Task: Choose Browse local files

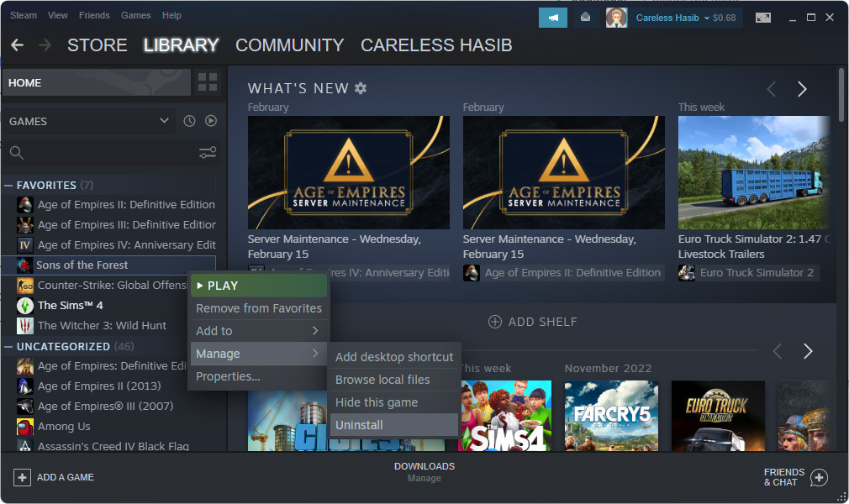Action: (394, 380)
